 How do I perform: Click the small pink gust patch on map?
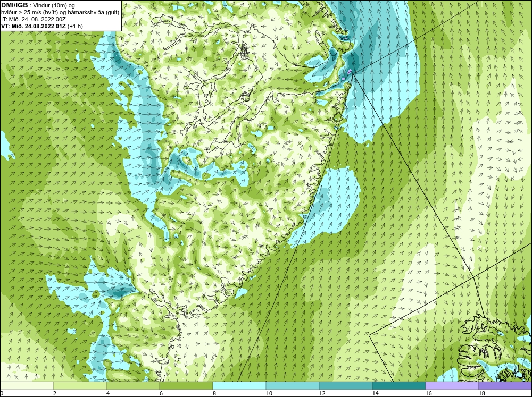pos(350,71)
